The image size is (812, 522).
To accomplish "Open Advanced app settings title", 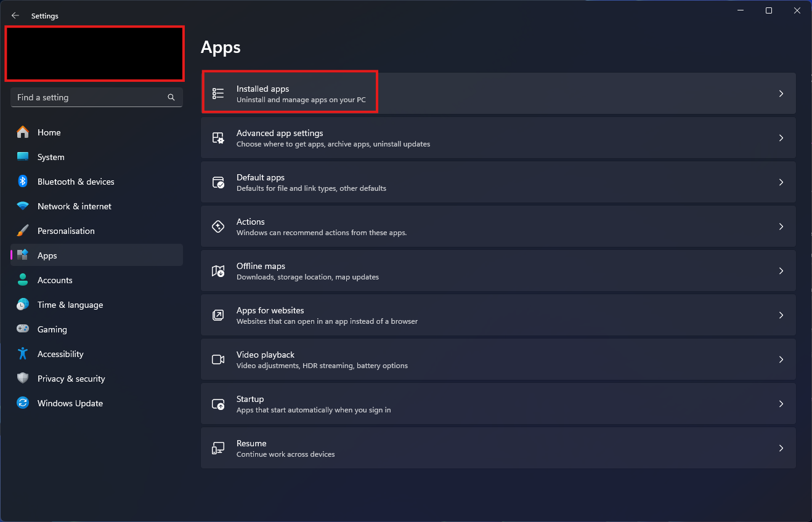I will coord(280,133).
